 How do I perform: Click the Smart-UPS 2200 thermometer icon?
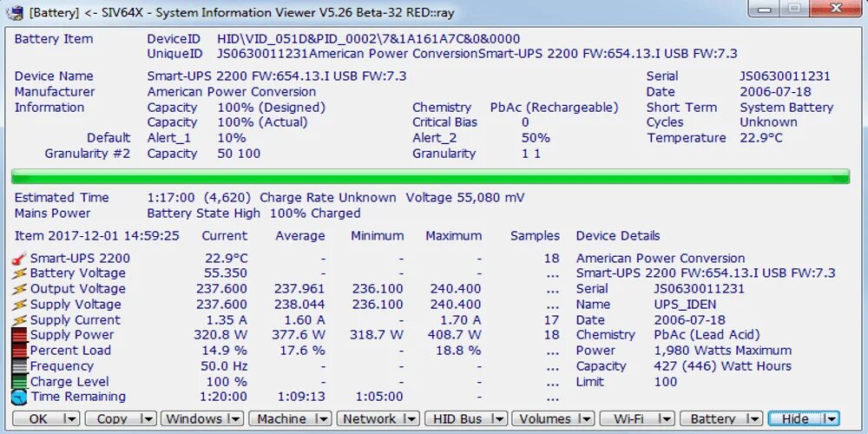click(19, 258)
